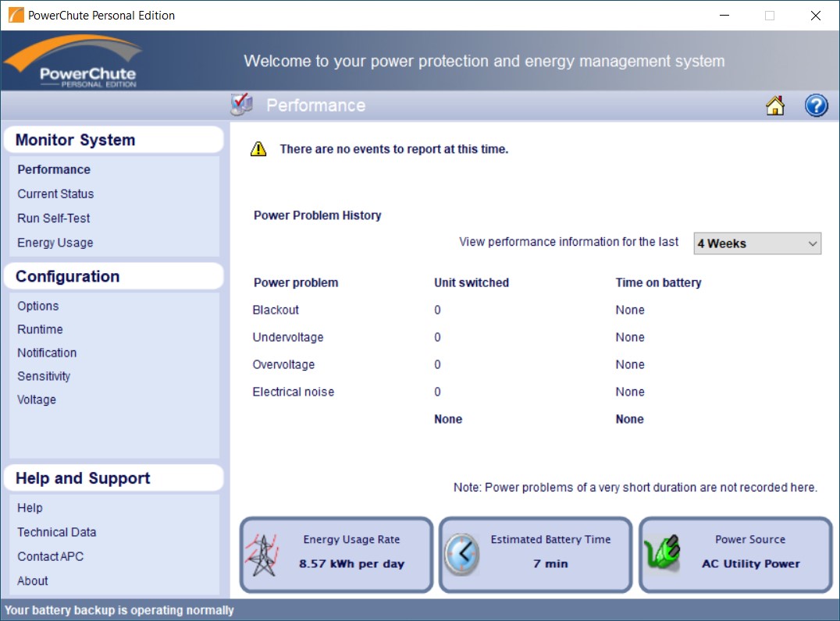Close the PowerChute window
This screenshot has width=840, height=621.
[815, 16]
